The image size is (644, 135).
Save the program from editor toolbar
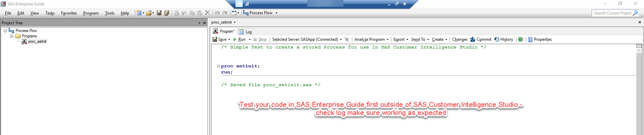220,39
